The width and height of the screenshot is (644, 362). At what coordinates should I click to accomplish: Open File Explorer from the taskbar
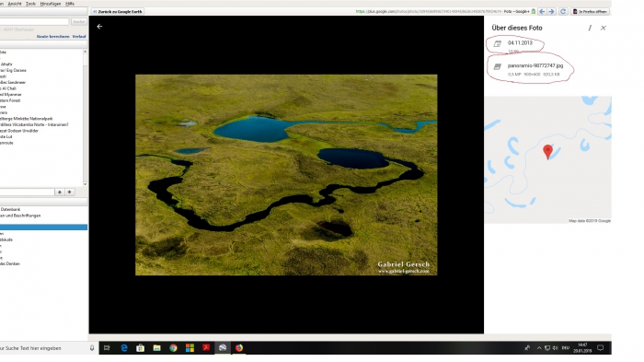157,348
